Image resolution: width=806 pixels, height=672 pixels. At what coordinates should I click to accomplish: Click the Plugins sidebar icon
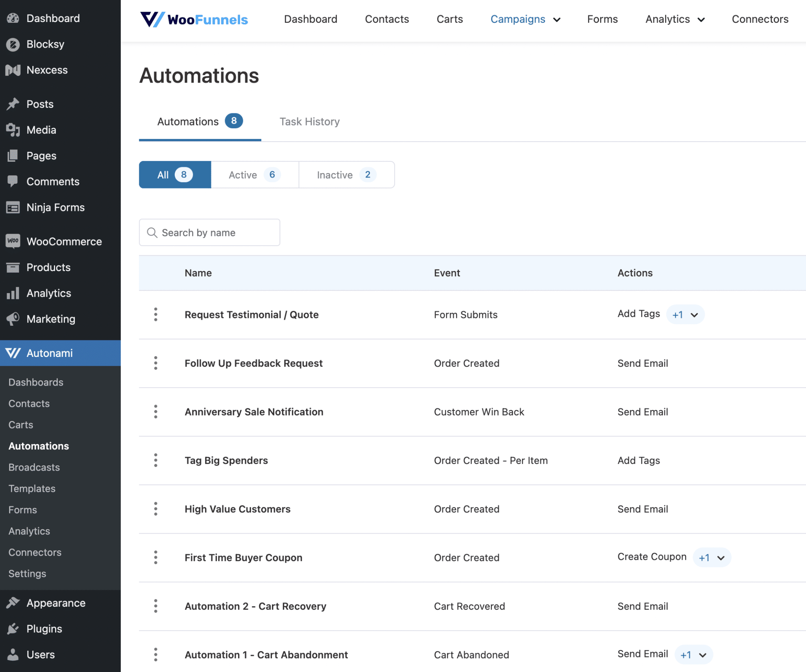click(x=13, y=628)
